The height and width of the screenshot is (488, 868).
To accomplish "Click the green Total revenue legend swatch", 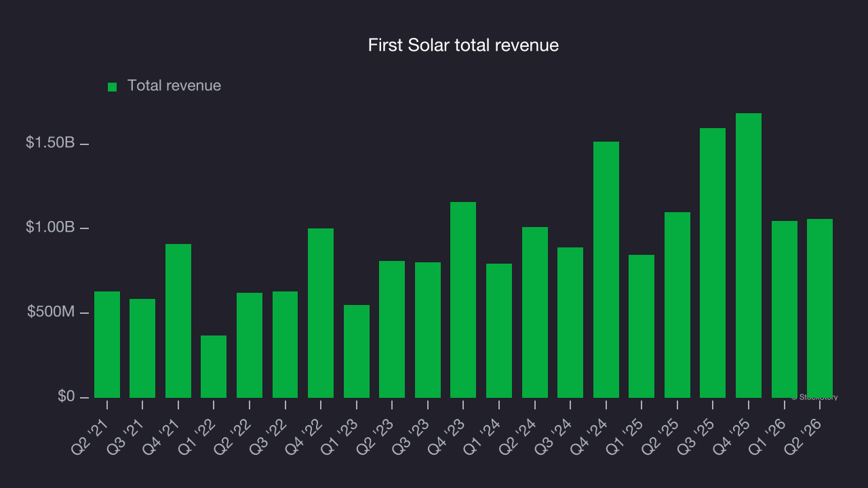I will (113, 87).
